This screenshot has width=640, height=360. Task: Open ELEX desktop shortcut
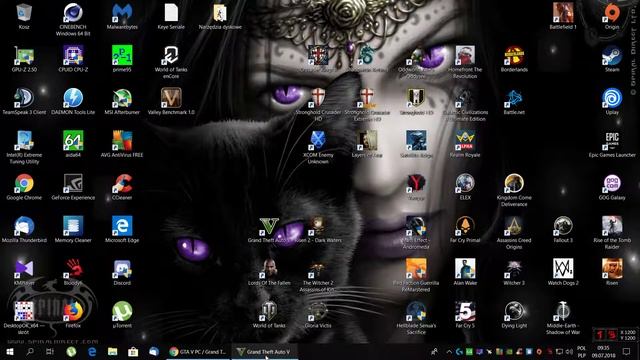tap(465, 187)
